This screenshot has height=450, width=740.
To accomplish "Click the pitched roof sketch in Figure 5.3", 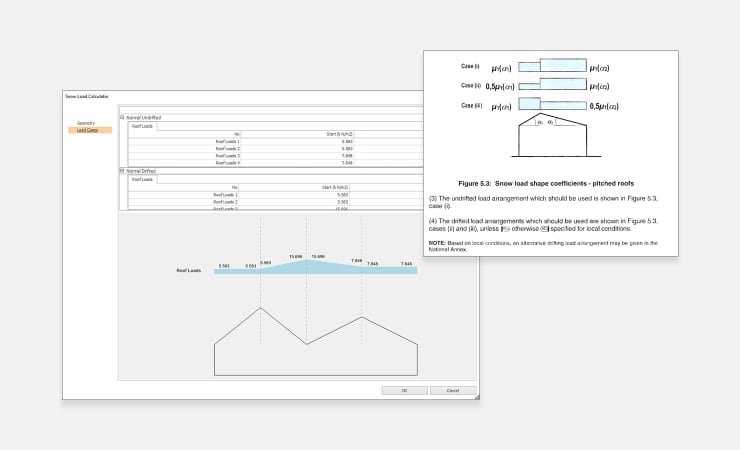I will point(555,135).
